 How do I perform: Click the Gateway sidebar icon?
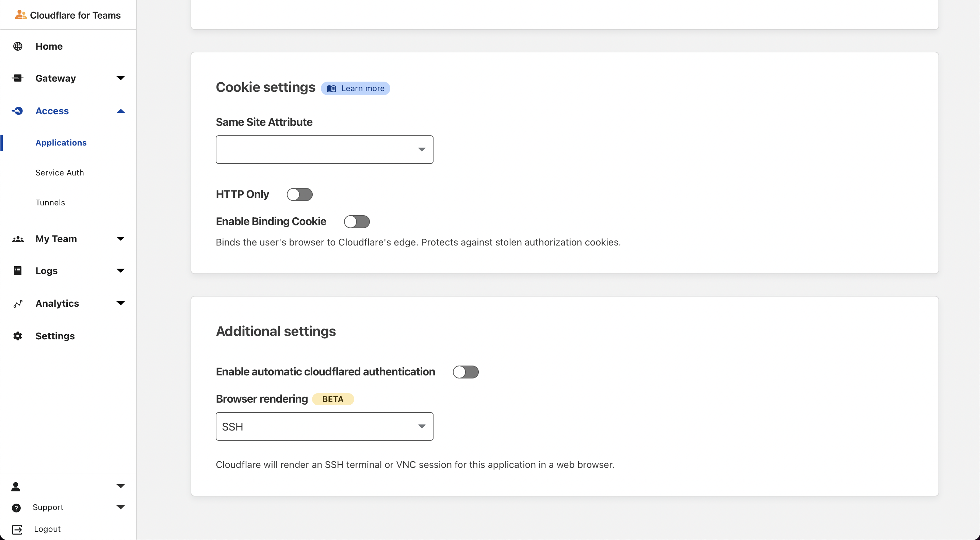(x=17, y=78)
